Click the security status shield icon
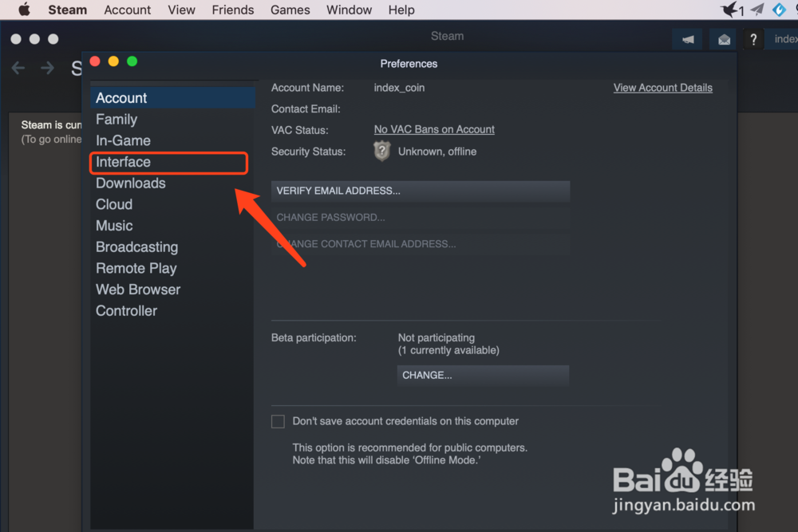Screen dimensions: 798x532 pos(381,151)
